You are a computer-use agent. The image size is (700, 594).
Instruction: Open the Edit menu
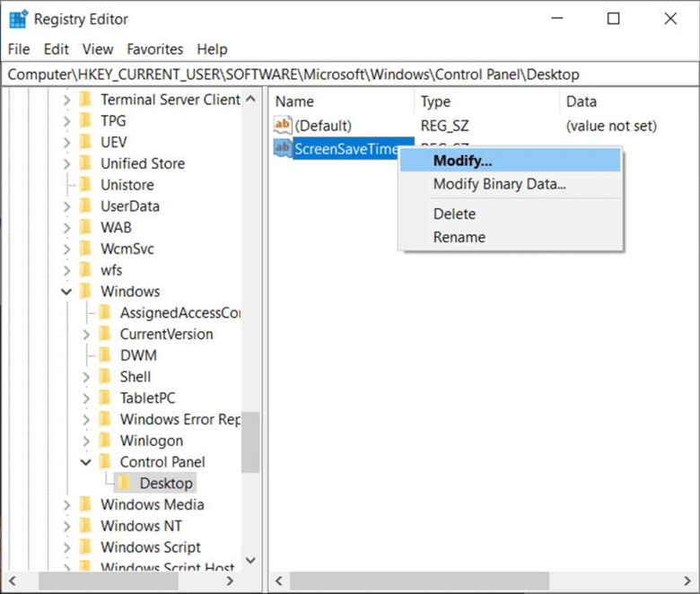coord(57,49)
